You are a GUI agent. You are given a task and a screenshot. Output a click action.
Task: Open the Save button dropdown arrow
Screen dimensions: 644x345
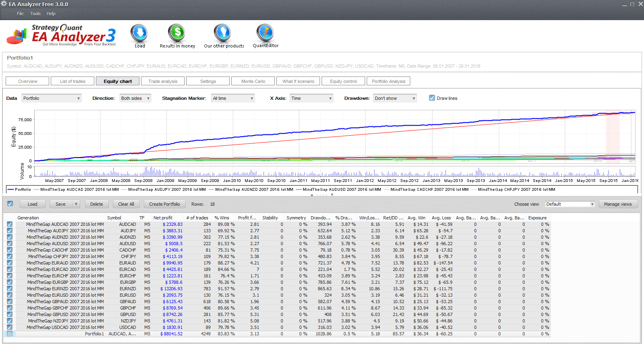click(x=76, y=204)
